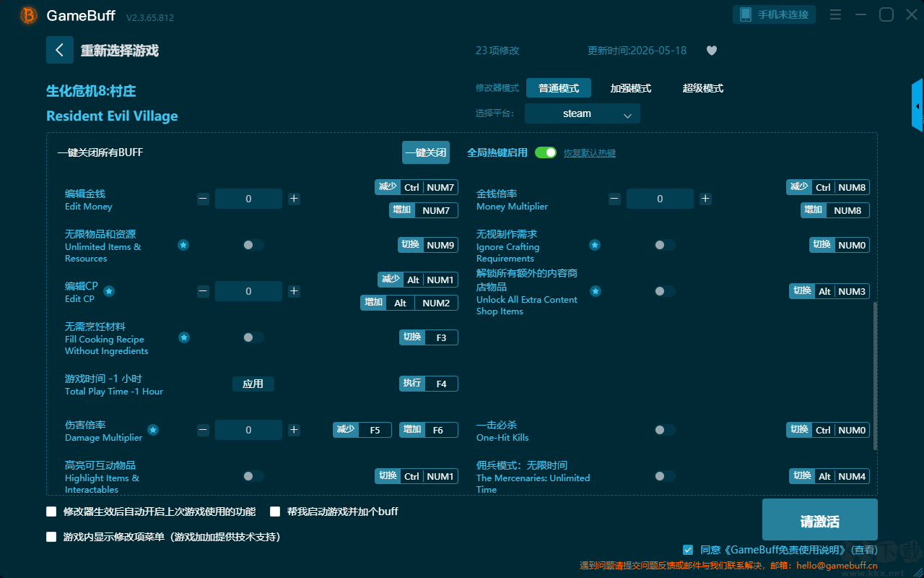Switch to 超级模式 trainer mode
Image resolution: width=924 pixels, height=578 pixels.
(x=703, y=88)
